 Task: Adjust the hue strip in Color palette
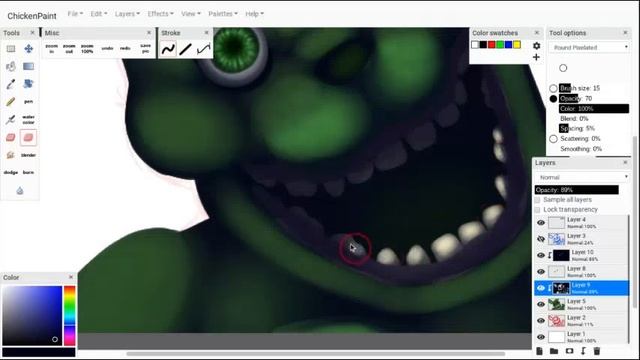coord(70,316)
